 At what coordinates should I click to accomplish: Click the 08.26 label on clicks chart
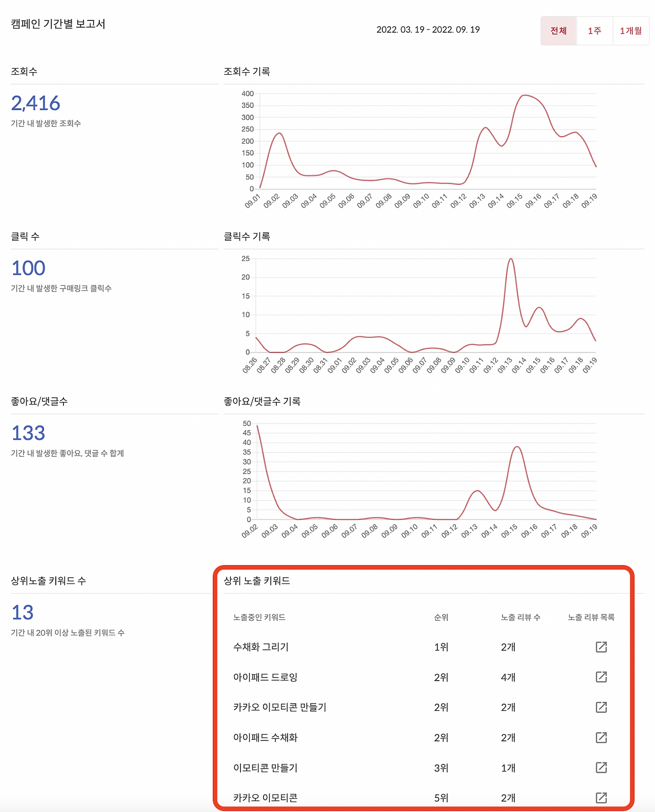pyautogui.click(x=250, y=366)
